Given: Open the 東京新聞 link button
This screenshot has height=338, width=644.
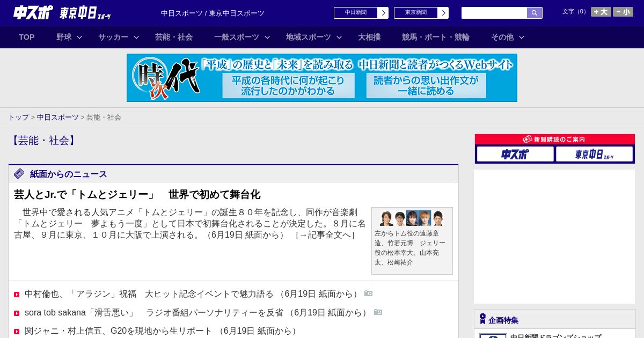Looking at the screenshot, I should (416, 13).
